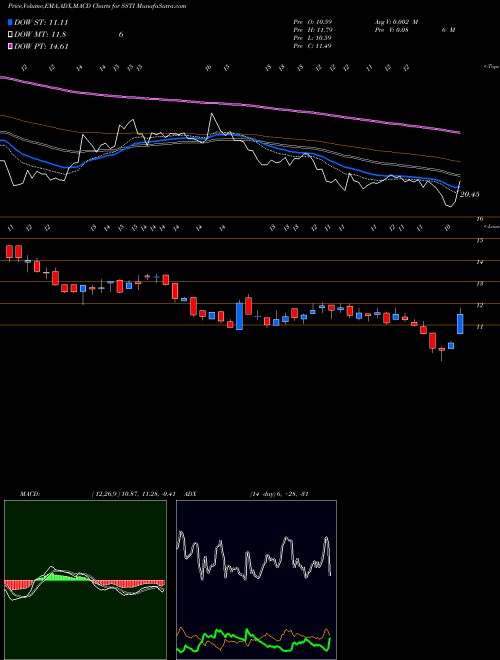Select the 'DOW PT: 14.61' legend text
500x660 pixels.
click(41, 46)
